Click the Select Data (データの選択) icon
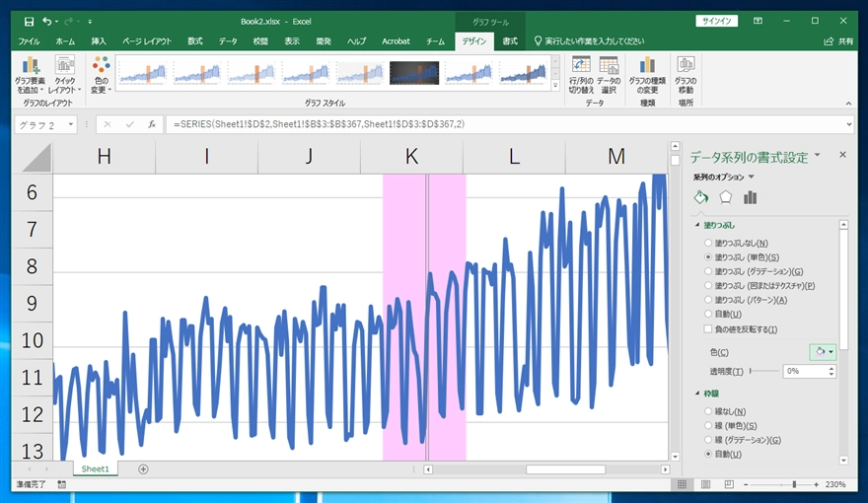This screenshot has width=868, height=503. tap(609, 75)
